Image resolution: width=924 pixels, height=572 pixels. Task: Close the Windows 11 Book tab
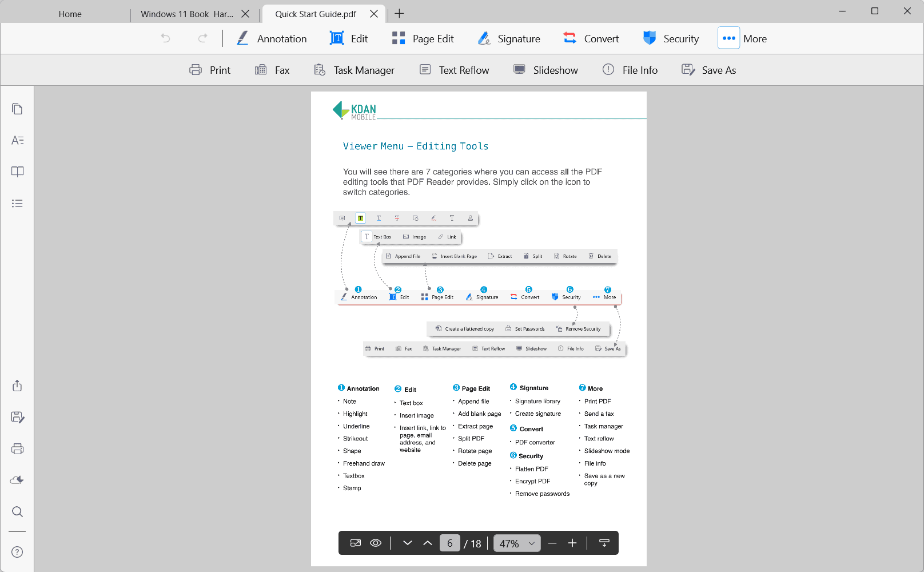point(245,14)
